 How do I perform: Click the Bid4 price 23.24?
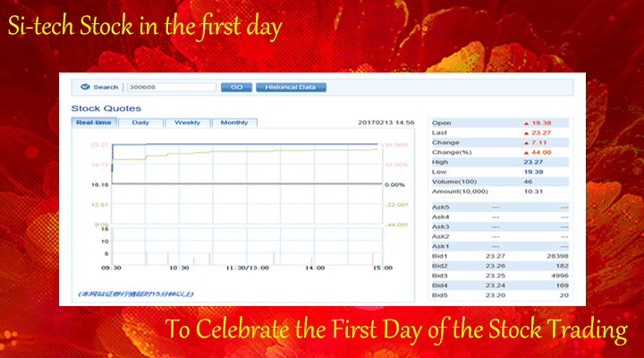pyautogui.click(x=496, y=286)
